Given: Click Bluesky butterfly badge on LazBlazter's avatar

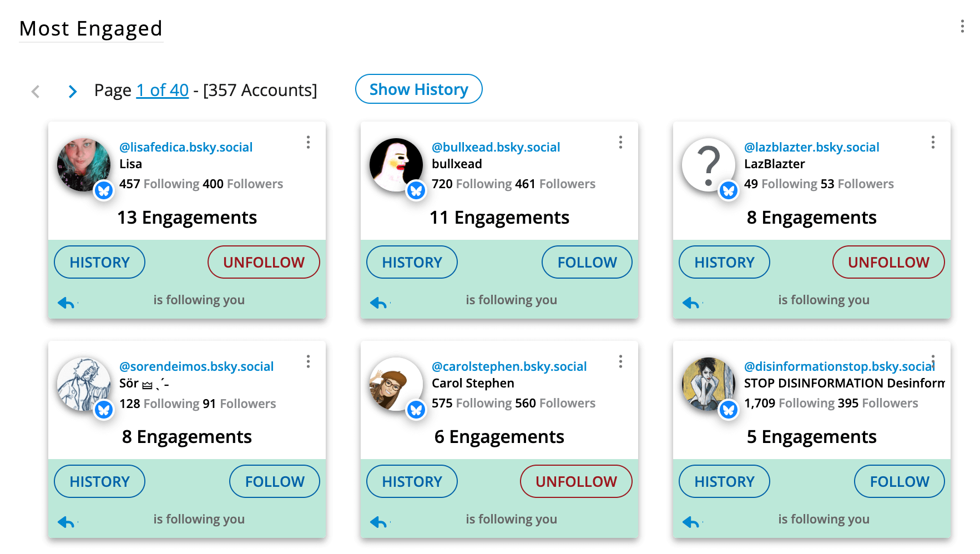Looking at the screenshot, I should point(728,191).
